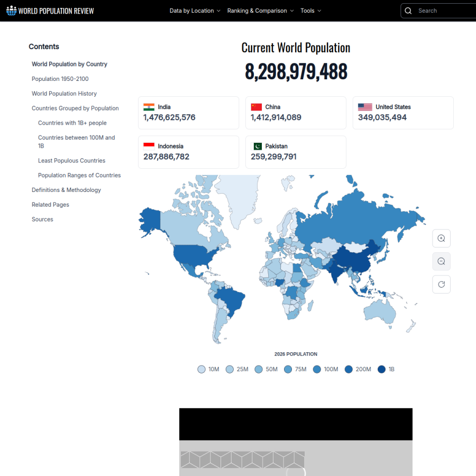The height and width of the screenshot is (476, 476).
Task: Click the United States flag icon
Action: click(365, 107)
